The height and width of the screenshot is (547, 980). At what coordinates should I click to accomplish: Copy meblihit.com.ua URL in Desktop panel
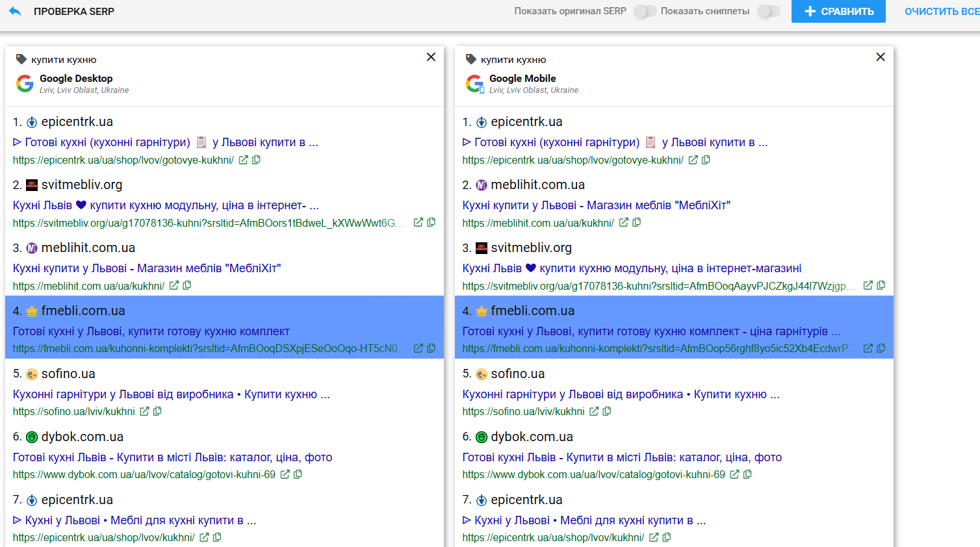[x=187, y=285]
